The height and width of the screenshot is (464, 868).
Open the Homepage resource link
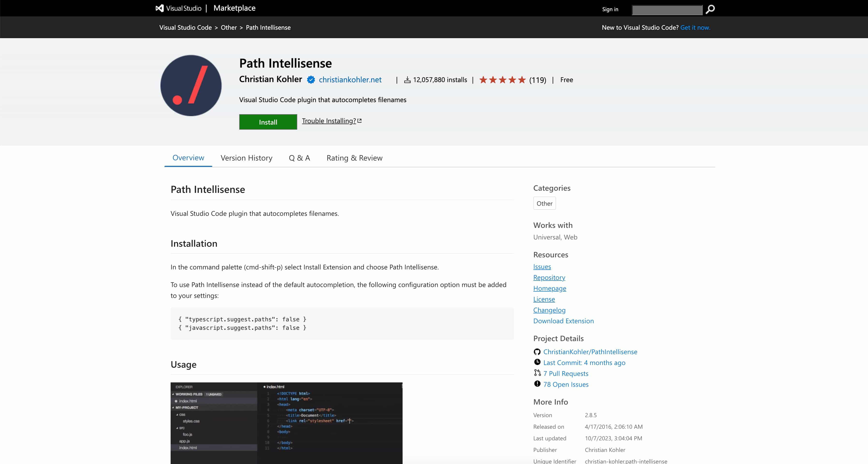pyautogui.click(x=550, y=288)
